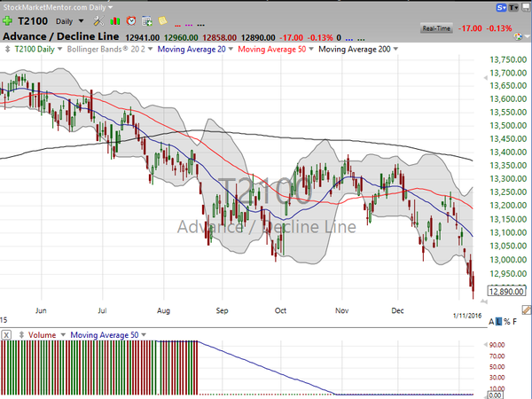The image size is (532, 399).
Task: Click the red -0.13% beside Real-Time
Action: [498, 28]
